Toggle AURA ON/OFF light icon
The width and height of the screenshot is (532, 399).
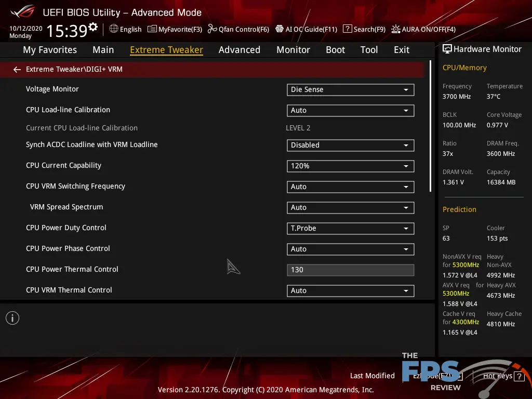[395, 29]
